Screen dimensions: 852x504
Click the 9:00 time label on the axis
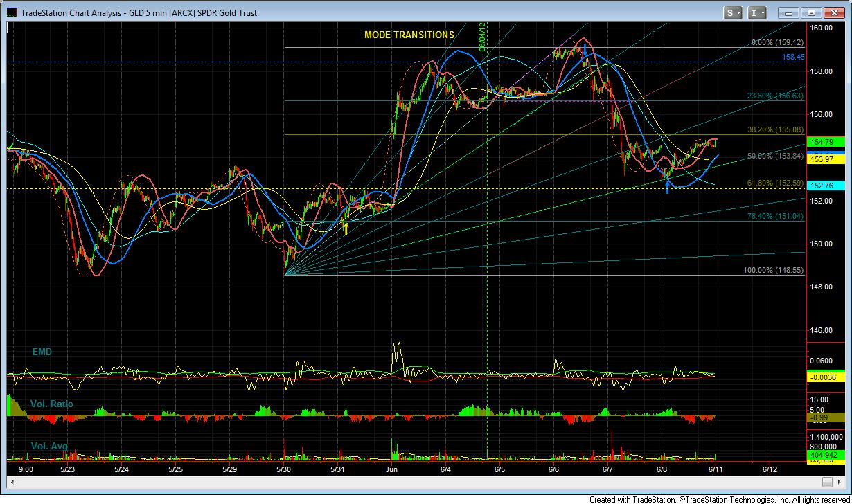click(x=26, y=469)
